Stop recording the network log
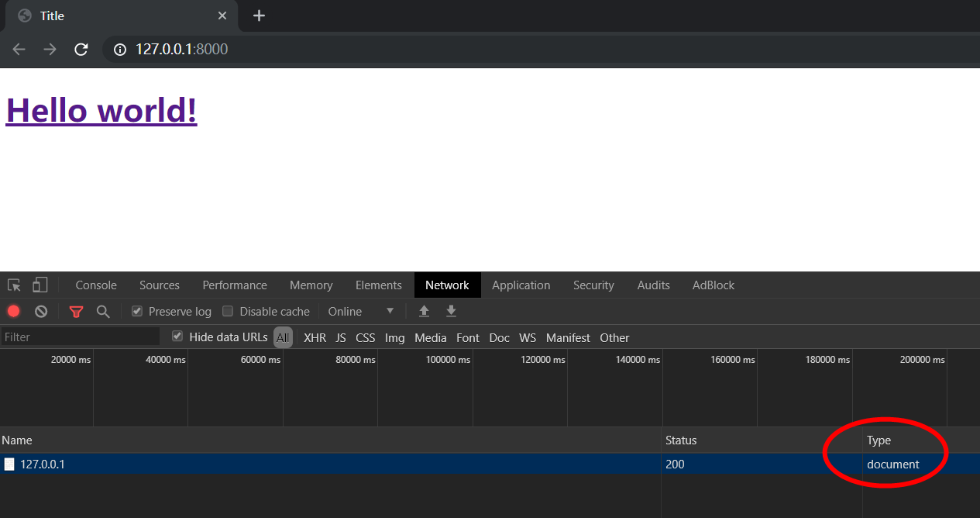 click(13, 312)
